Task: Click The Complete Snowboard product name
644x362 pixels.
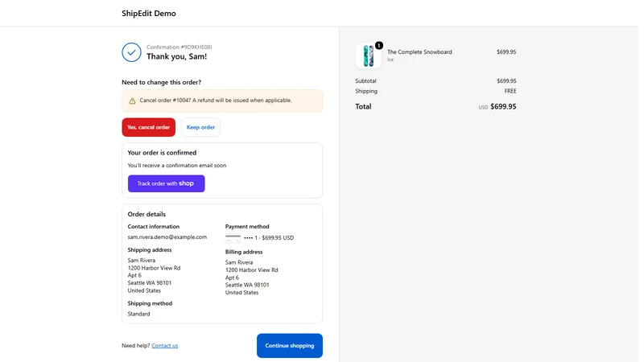Action: (x=419, y=52)
